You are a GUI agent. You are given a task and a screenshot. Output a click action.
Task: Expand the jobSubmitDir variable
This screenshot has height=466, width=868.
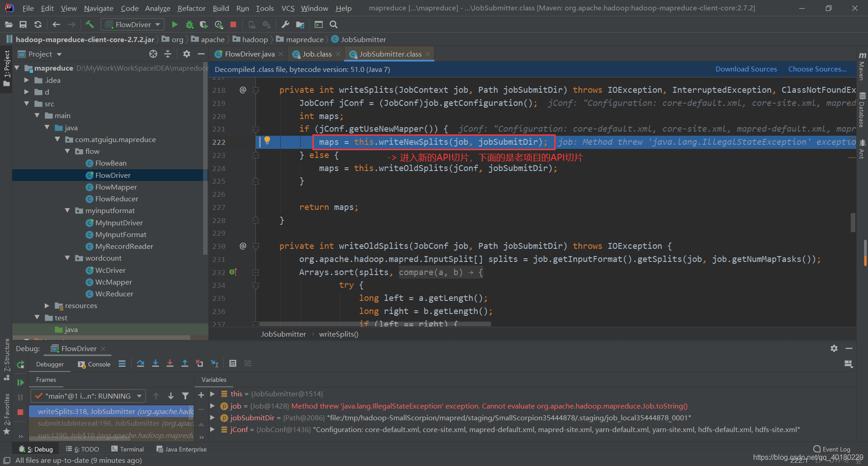pyautogui.click(x=212, y=418)
